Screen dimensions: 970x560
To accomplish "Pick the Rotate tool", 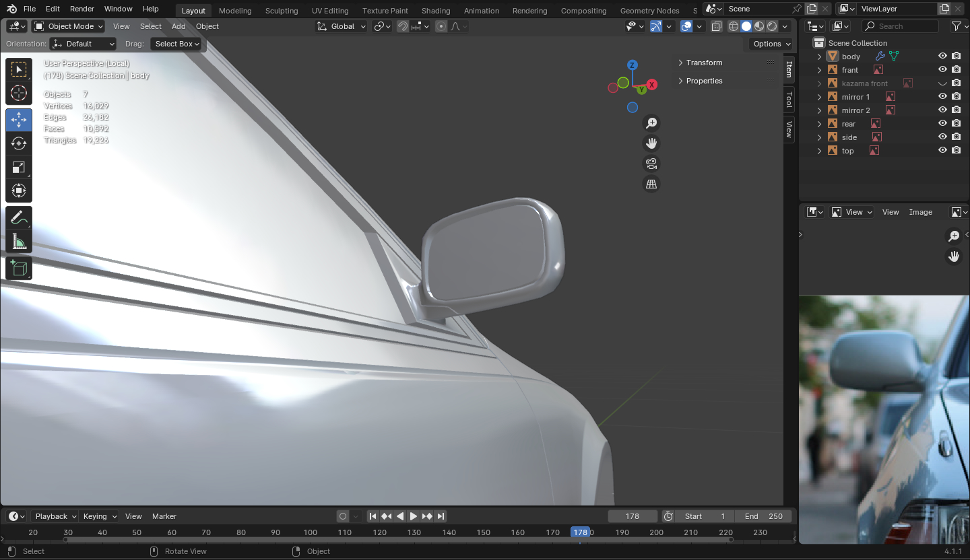I will [x=19, y=143].
